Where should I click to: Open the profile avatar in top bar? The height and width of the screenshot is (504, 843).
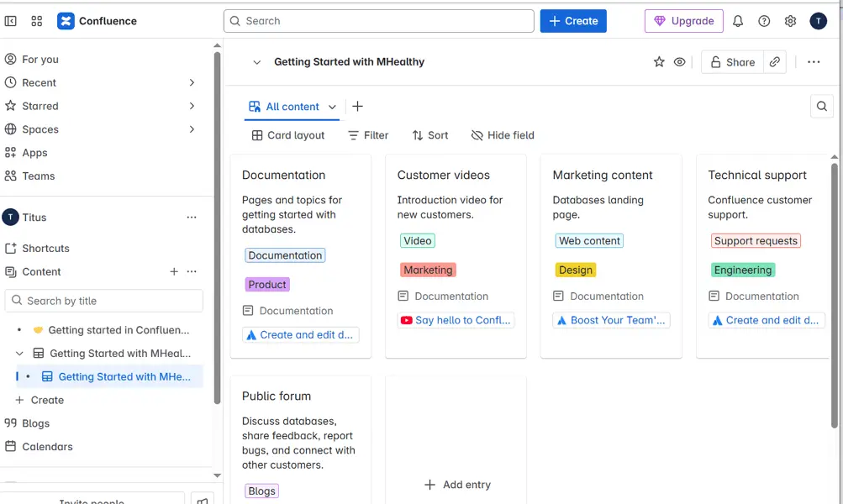818,21
